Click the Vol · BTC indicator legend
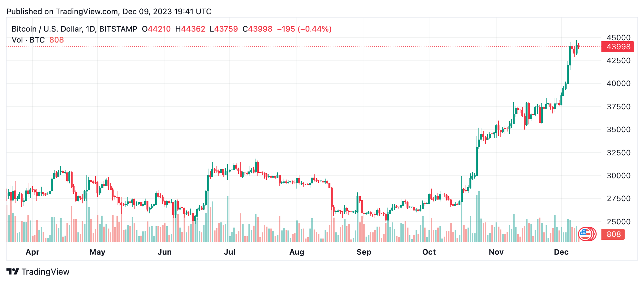 click(28, 40)
